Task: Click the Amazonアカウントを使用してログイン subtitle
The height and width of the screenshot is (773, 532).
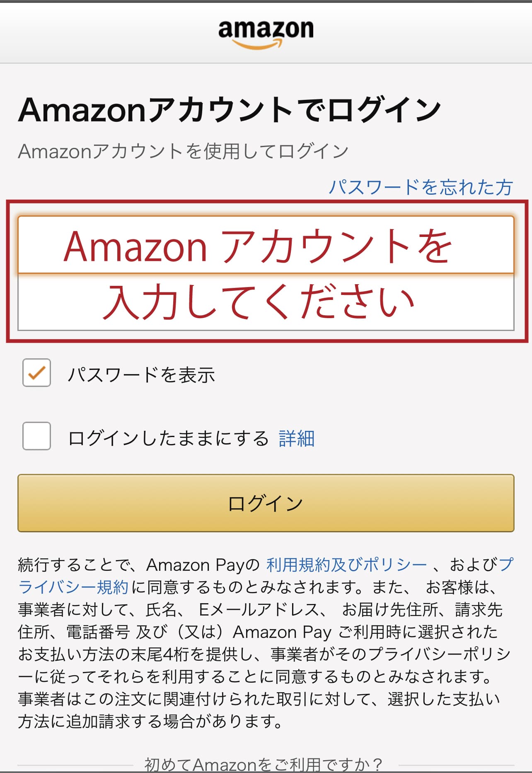Action: (x=183, y=151)
